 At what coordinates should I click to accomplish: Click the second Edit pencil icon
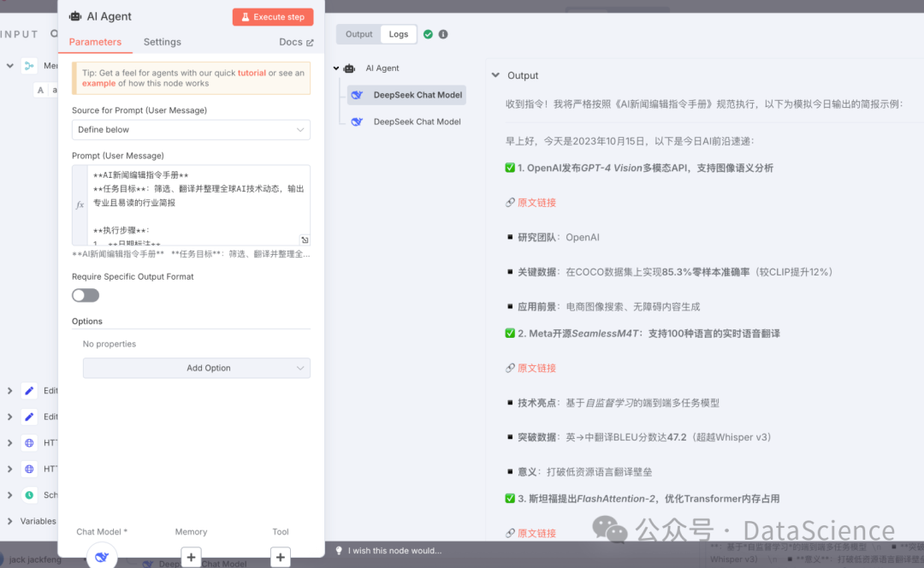29,417
